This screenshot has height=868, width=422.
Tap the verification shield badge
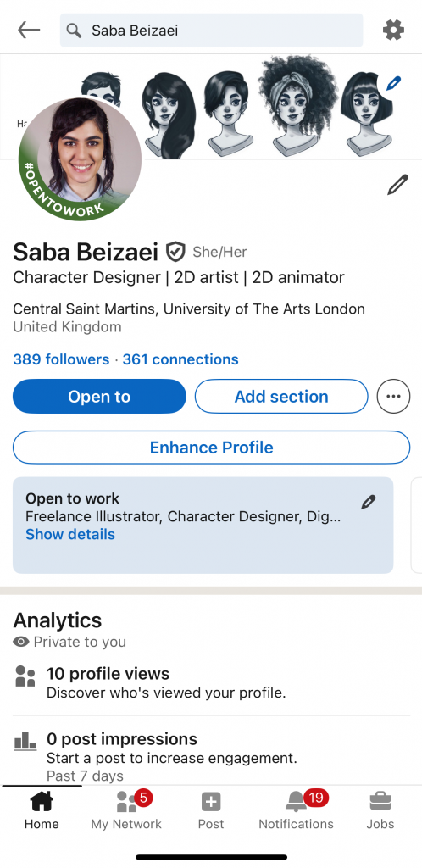(x=175, y=252)
